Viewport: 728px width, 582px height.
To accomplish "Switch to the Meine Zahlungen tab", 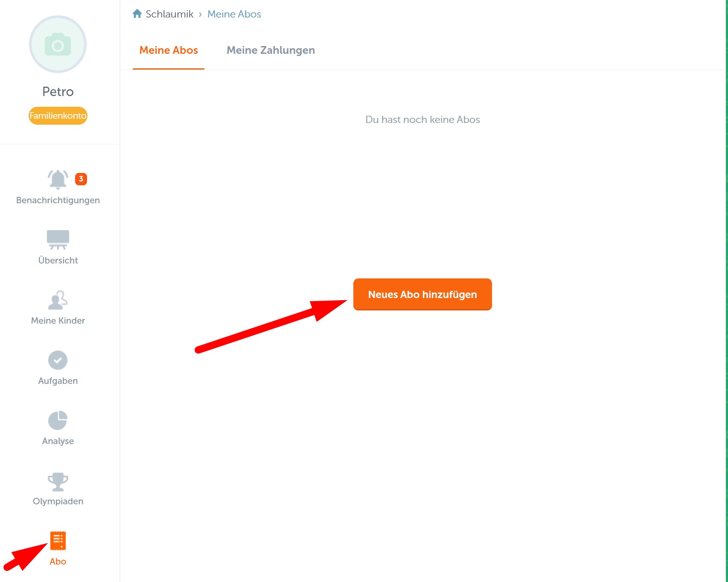I will click(271, 50).
